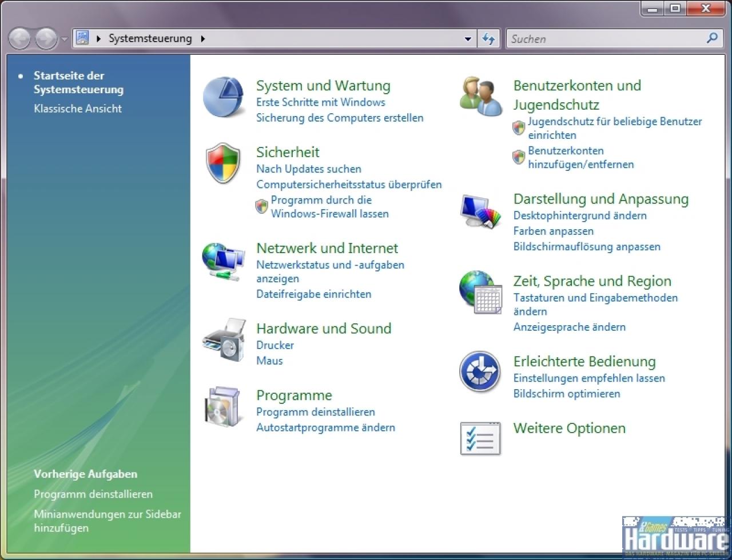Click Benutzerkonten hinzufügen/entfernen
This screenshot has width=732, height=560.
581,157
